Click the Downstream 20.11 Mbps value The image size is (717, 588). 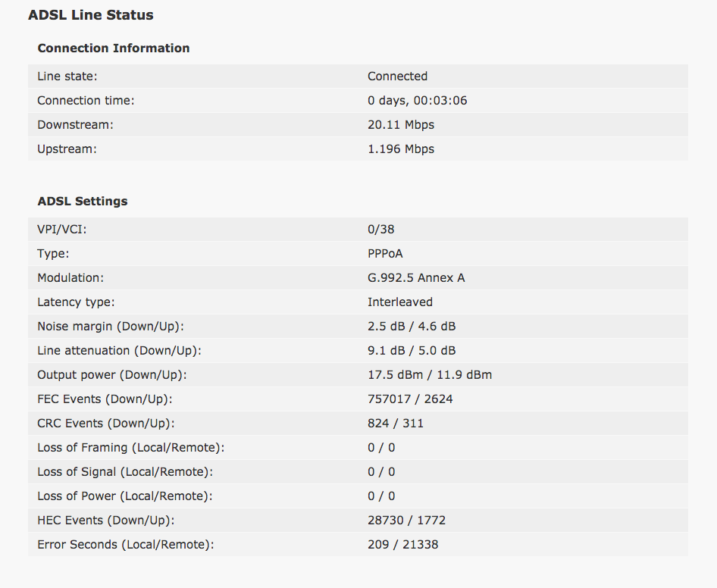tap(401, 125)
